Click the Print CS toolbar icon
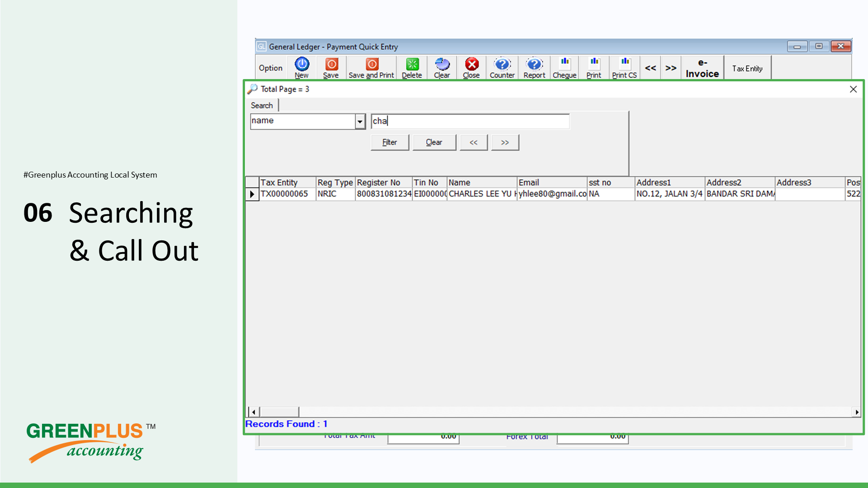 tap(624, 68)
